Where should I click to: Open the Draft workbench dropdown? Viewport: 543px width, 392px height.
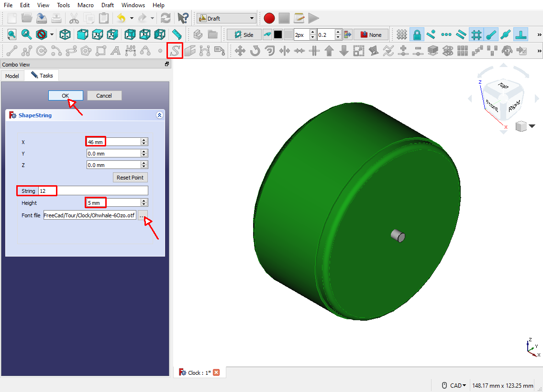click(227, 18)
